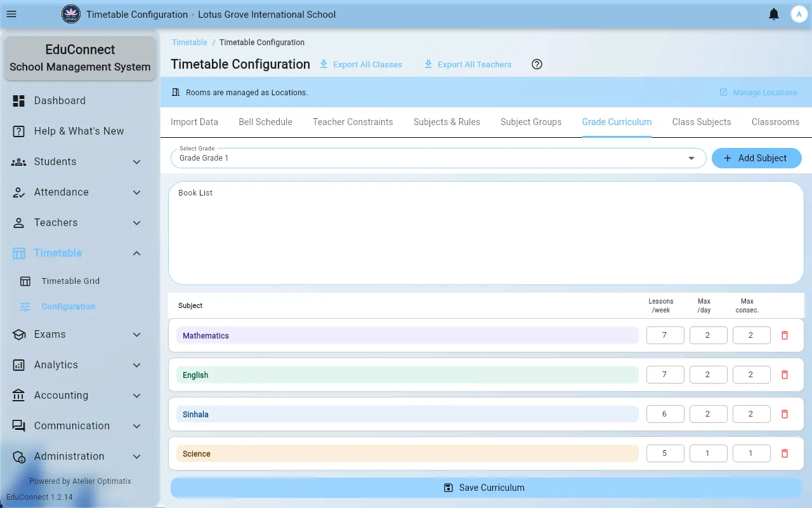This screenshot has width=812, height=508.
Task: Delete the Mathematics subject row
Action: [785, 335]
